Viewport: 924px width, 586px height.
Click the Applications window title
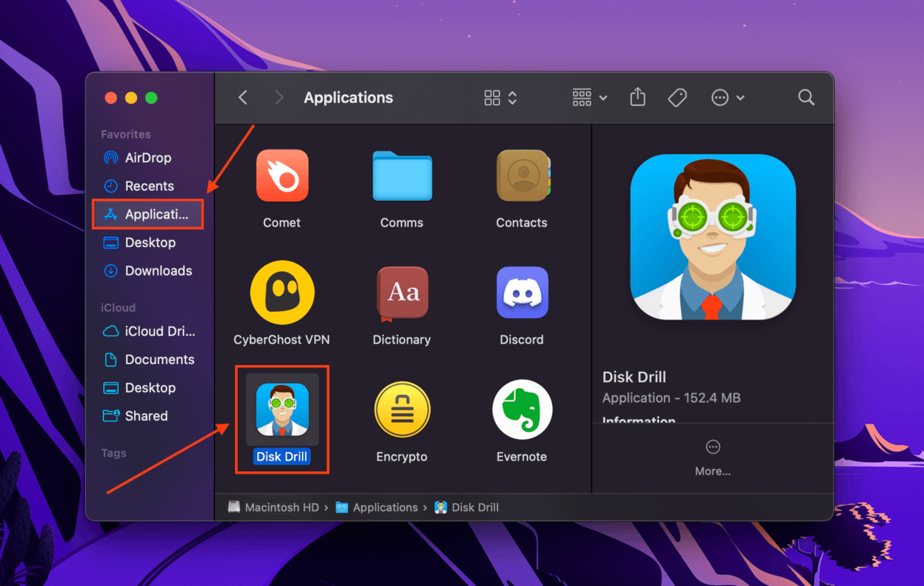click(349, 98)
